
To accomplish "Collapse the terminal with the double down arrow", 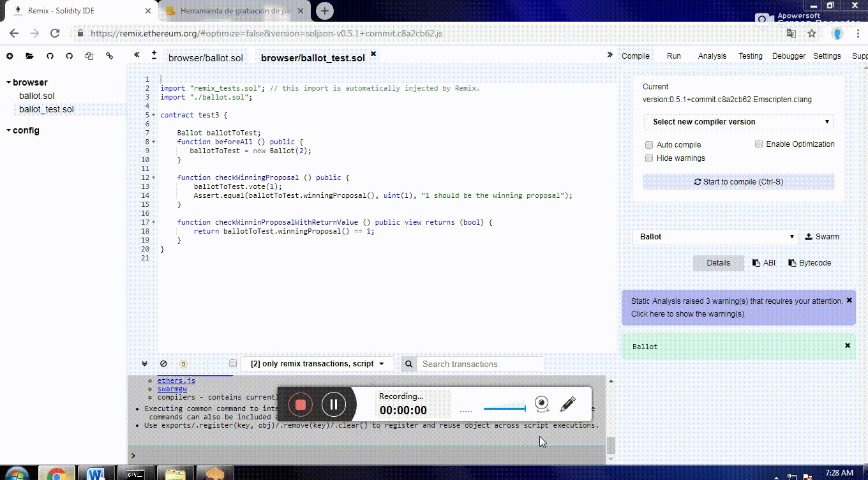I will click(x=144, y=363).
